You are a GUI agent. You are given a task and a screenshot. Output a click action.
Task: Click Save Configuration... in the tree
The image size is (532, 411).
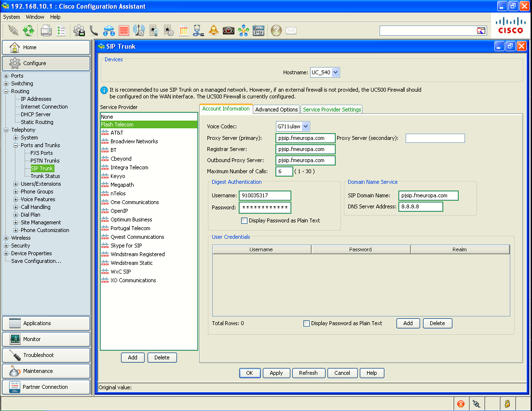click(36, 261)
